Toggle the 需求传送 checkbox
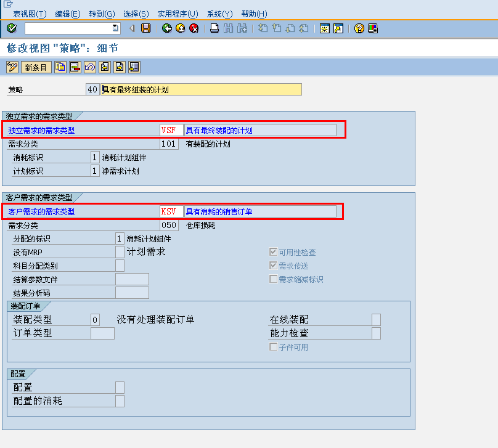The image size is (498, 448). [273, 266]
